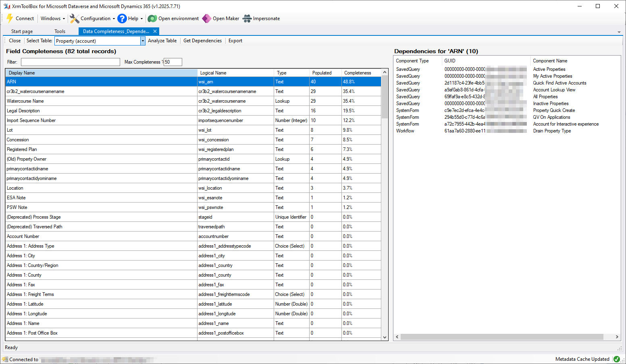This screenshot has width=626, height=364.
Task: Close the Data Completeness tab
Action: tap(155, 31)
